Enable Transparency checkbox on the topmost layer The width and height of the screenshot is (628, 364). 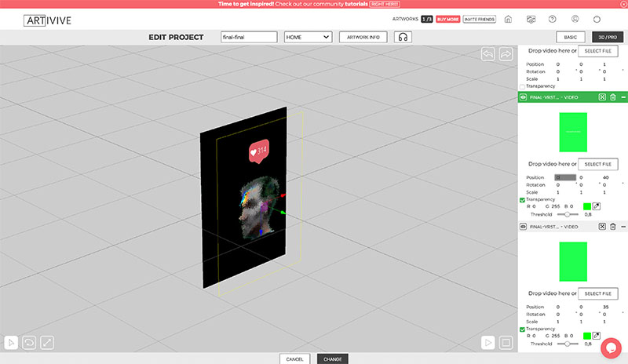(523, 86)
